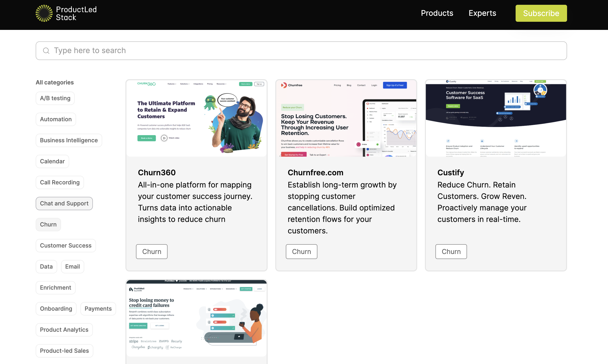Filter by Payments category

pyautogui.click(x=98, y=309)
